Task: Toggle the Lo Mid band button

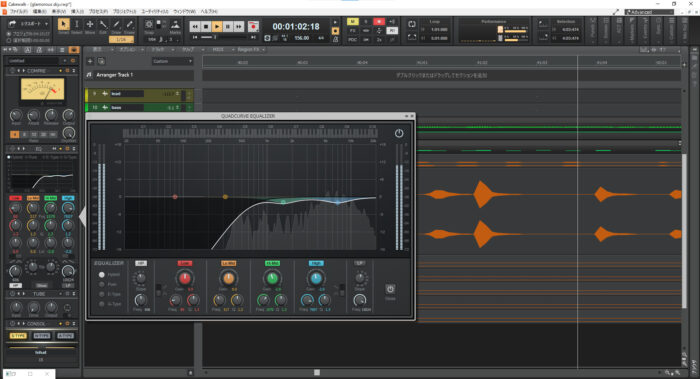Action: click(228, 263)
